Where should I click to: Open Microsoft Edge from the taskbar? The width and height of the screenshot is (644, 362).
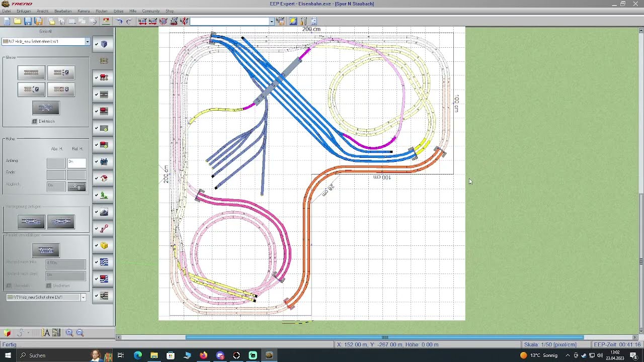(137, 355)
